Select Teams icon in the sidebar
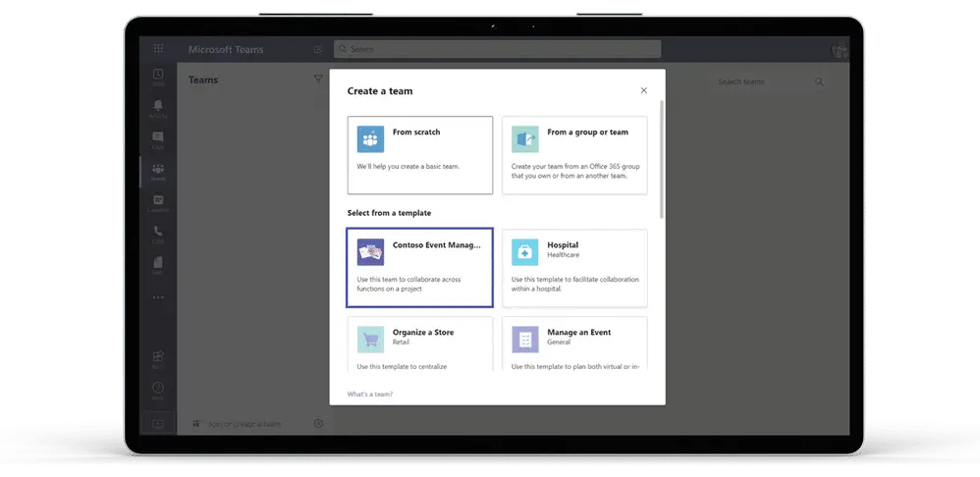980x477 pixels. pyautogui.click(x=158, y=172)
